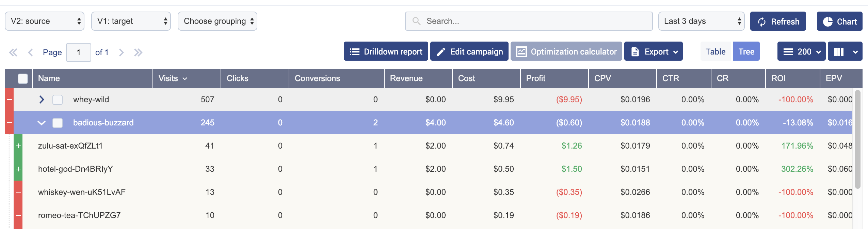This screenshot has width=868, height=229.
Task: Go to previous page arrow
Action: (x=30, y=52)
